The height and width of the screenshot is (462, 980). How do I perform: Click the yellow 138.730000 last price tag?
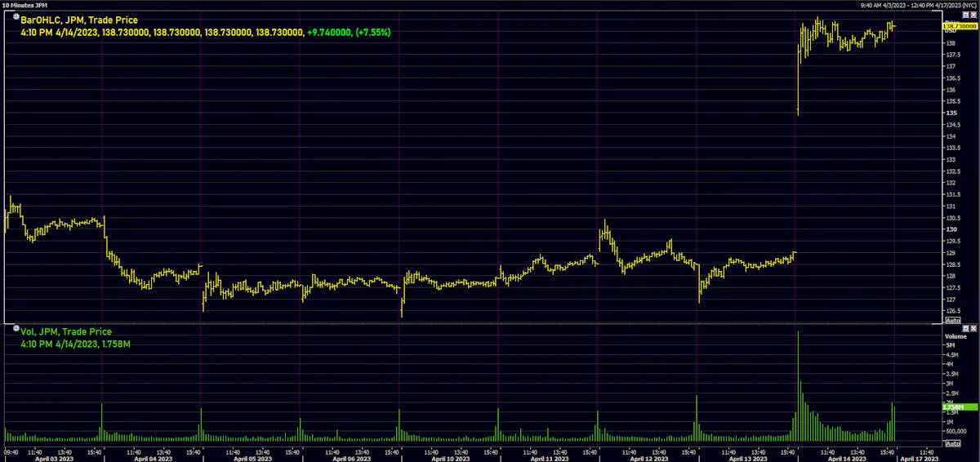coord(960,26)
